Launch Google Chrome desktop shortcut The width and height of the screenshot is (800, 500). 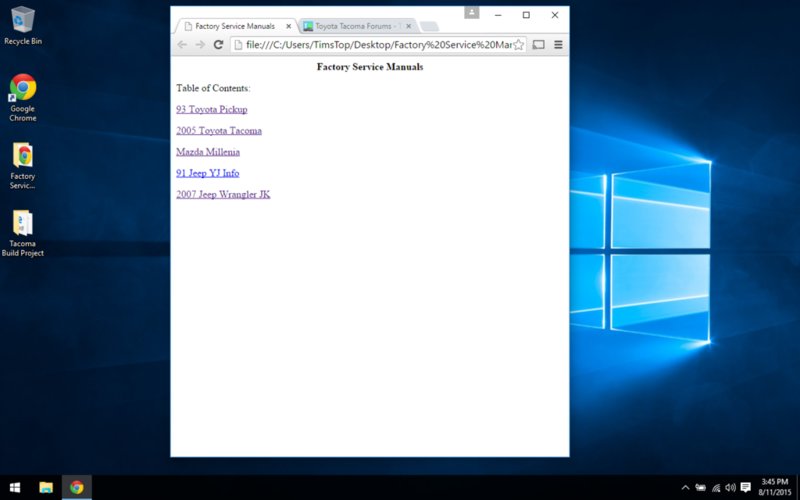coord(22,98)
